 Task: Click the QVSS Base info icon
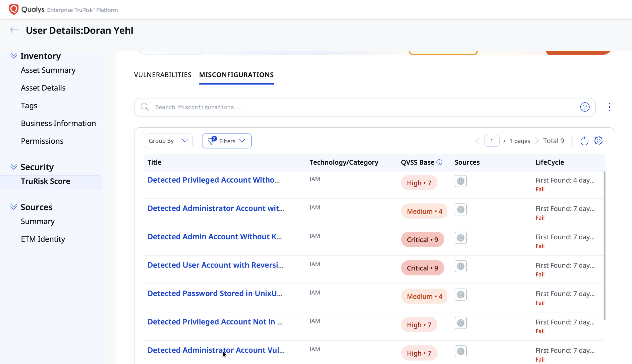tap(439, 162)
